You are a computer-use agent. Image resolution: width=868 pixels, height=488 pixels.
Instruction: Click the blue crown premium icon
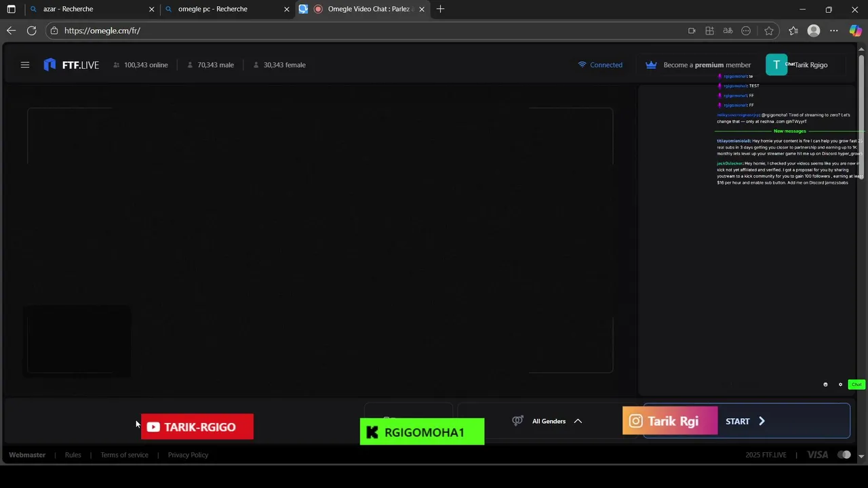(x=651, y=65)
